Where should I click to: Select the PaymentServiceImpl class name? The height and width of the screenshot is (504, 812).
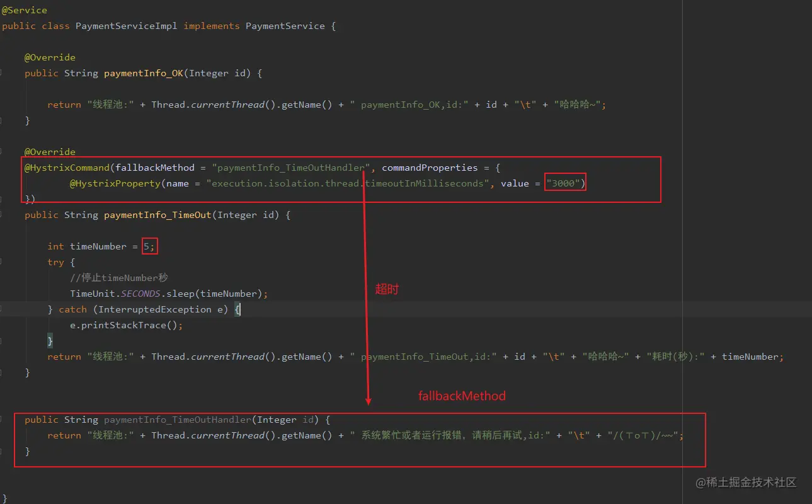click(127, 26)
